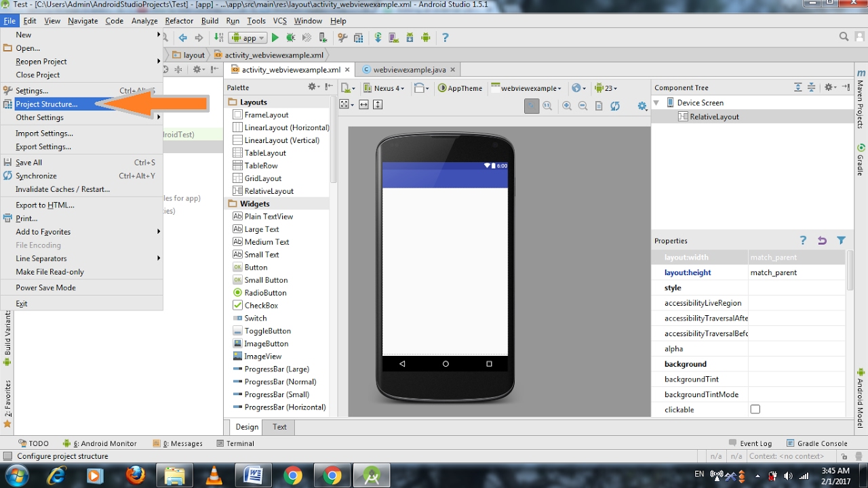Run the app with the green play icon
This screenshot has width=868, height=488.
275,38
